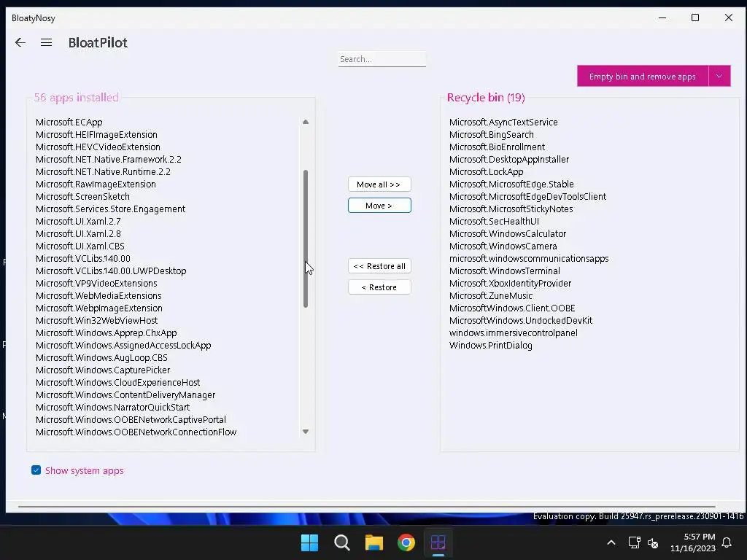Select Microsoft.Windows.OOBENetworkCaptivePortal entry

131,419
